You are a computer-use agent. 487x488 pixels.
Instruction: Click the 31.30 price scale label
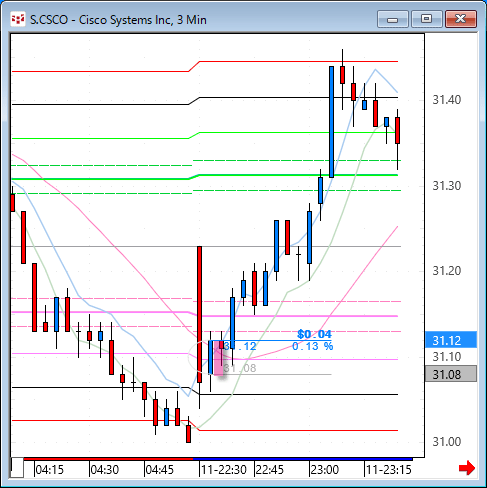click(x=447, y=186)
